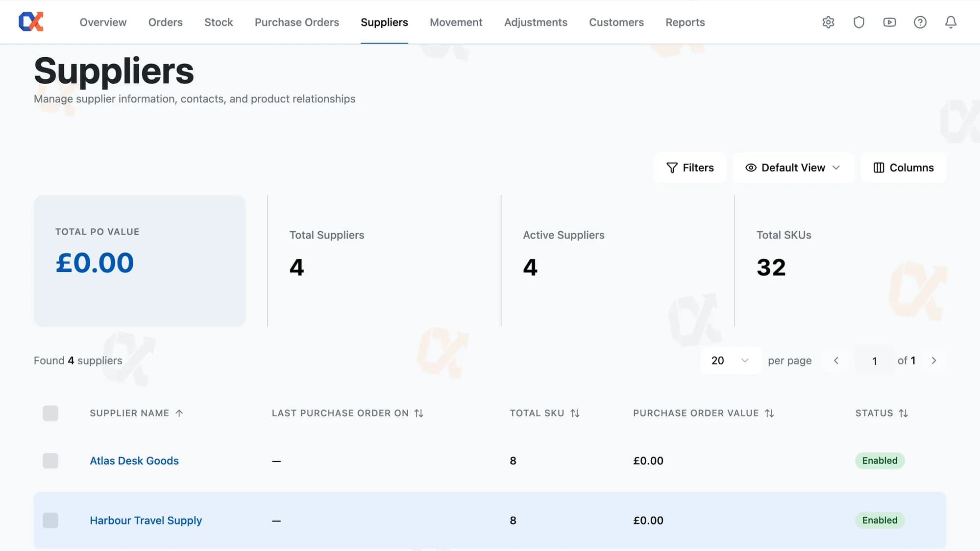Open the Orders tab
Viewport: 980px width, 551px height.
165,22
